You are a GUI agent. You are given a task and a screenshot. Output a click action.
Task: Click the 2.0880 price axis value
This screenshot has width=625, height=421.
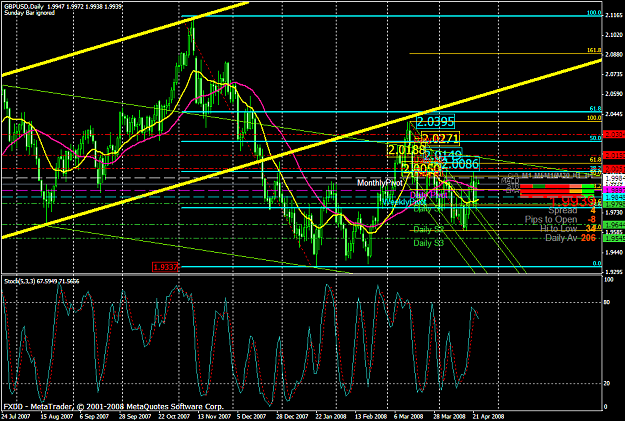(614, 55)
